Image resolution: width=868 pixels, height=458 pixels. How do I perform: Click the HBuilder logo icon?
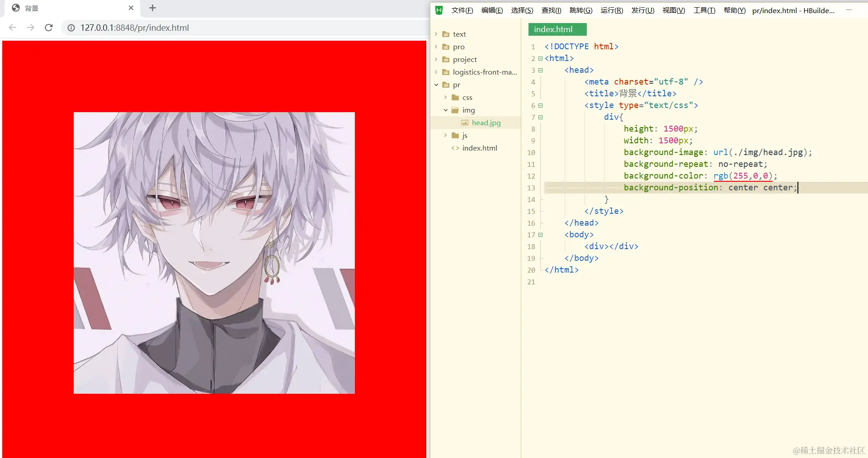[x=439, y=10]
